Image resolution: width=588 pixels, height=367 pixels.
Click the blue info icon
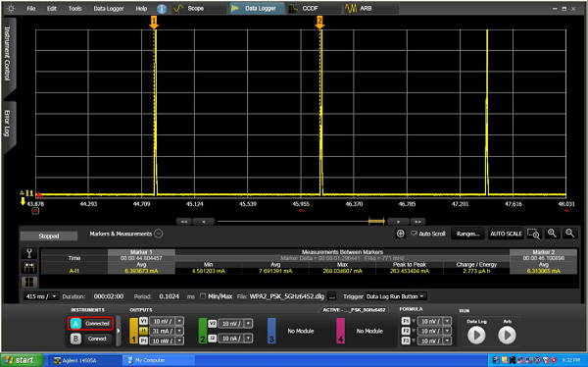point(162,9)
